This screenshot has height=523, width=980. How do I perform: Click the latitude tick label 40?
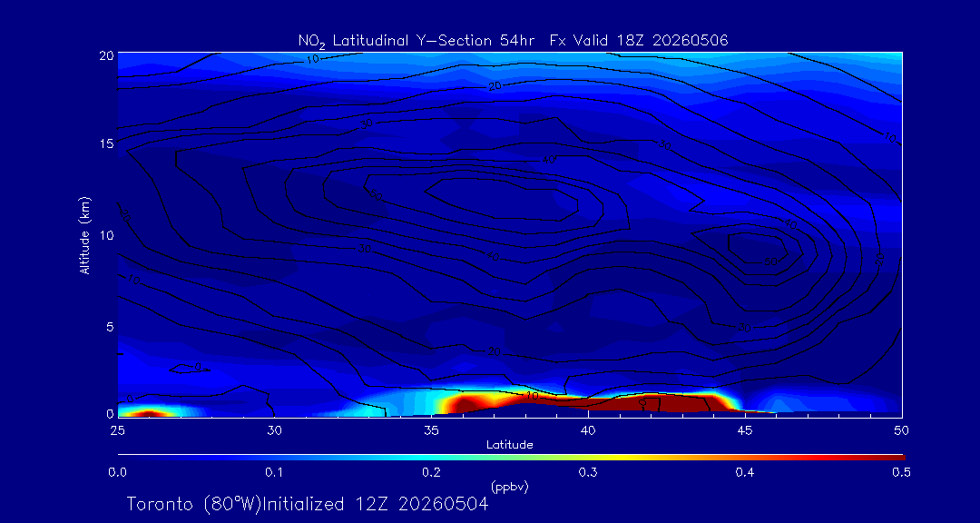pos(588,429)
